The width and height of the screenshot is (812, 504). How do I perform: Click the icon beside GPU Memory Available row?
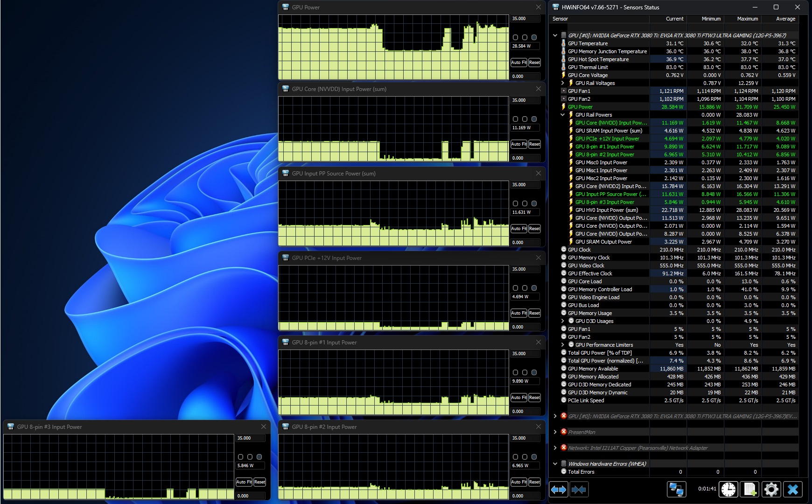tap(563, 369)
